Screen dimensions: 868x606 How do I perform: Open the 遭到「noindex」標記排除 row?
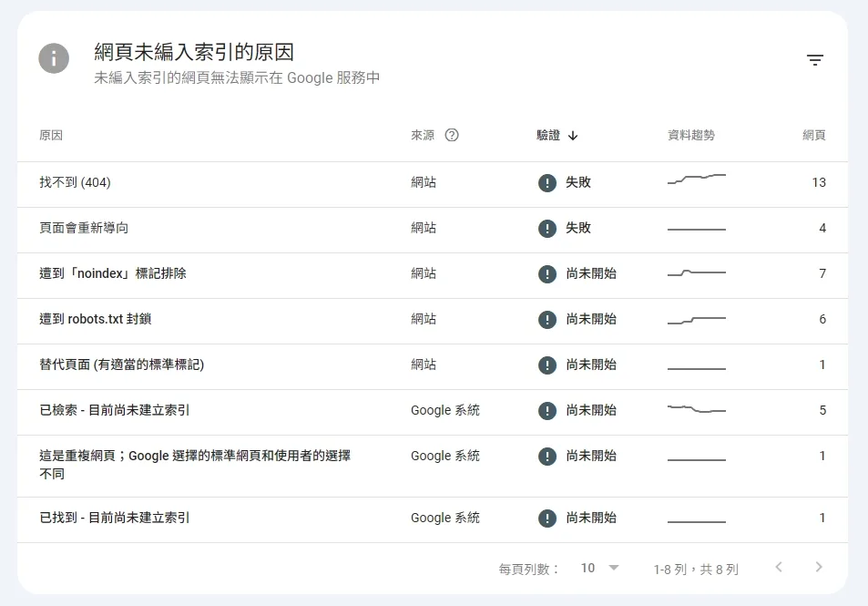tap(433, 276)
